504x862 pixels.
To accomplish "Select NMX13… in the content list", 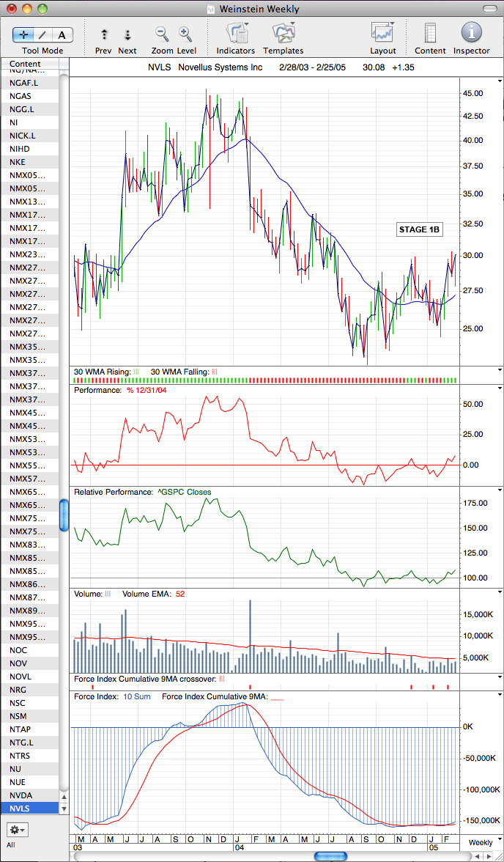I will click(29, 201).
